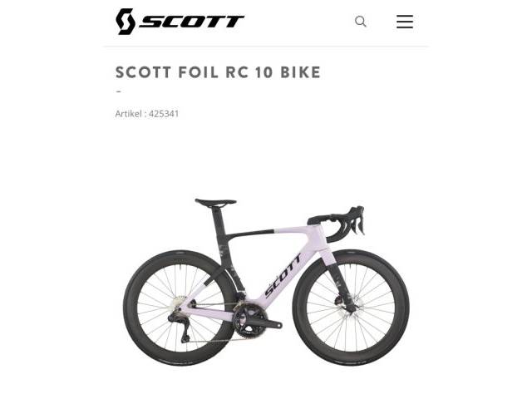Click the Artikel : 425341 text
The width and height of the screenshot is (532, 399).
(x=147, y=114)
